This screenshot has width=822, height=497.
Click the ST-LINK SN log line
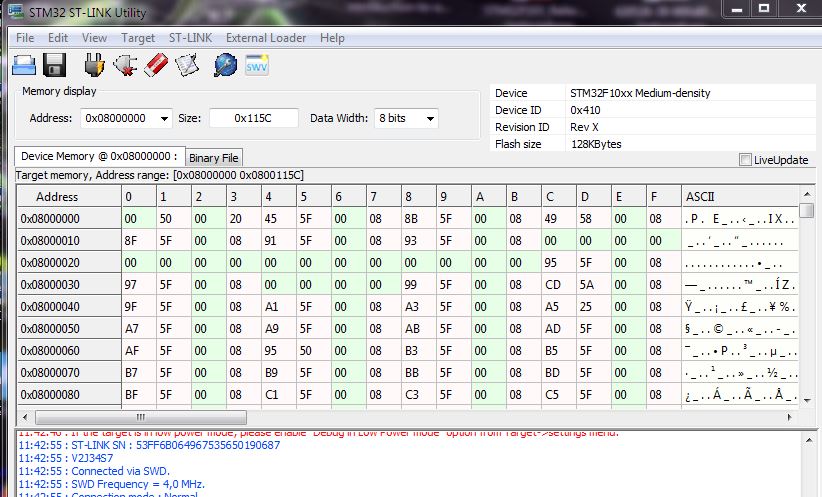click(149, 445)
